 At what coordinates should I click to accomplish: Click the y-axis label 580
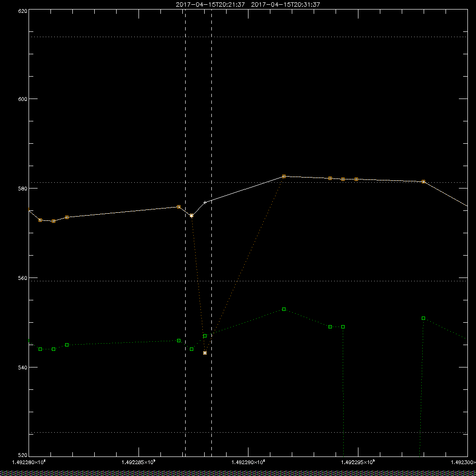point(23,188)
